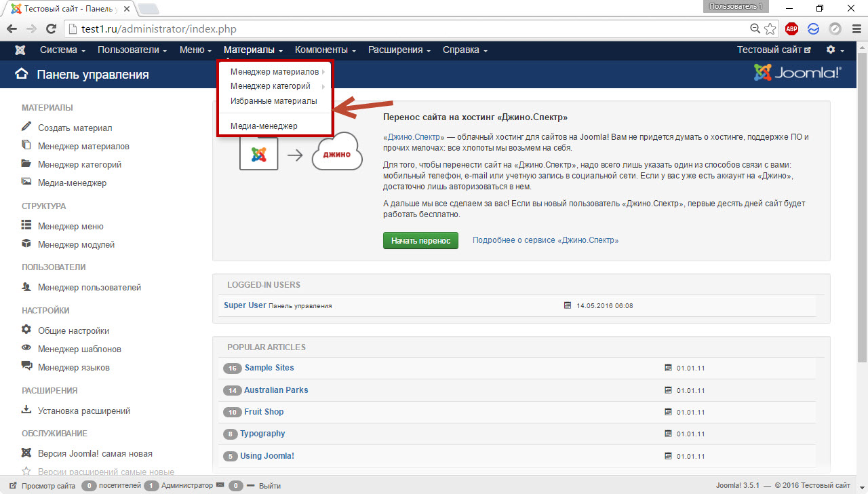This screenshot has height=494, width=868.
Task: Click the eye icon beside Менеджер шаблонов
Action: tap(26, 348)
